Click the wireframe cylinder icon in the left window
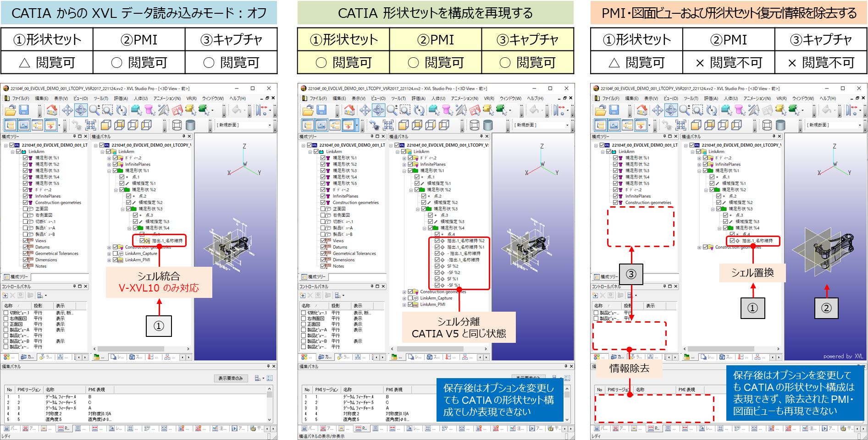868x440 pixels. [x=177, y=125]
